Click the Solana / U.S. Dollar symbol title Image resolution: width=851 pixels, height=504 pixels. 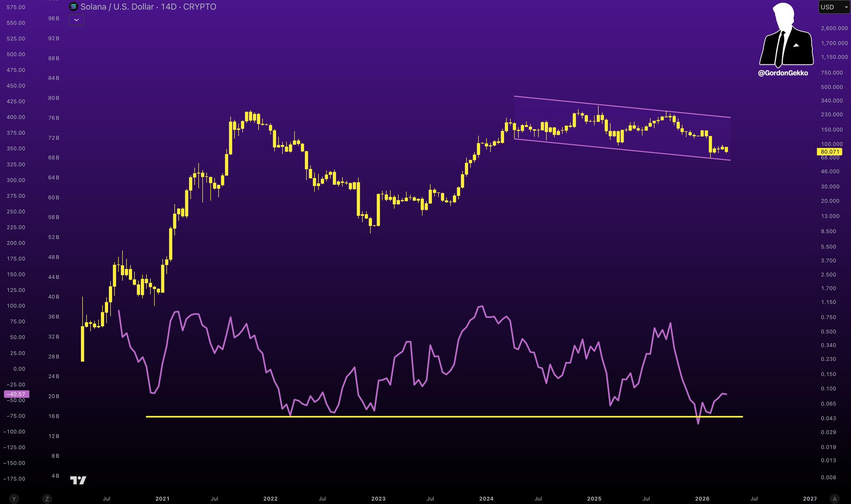(x=117, y=7)
